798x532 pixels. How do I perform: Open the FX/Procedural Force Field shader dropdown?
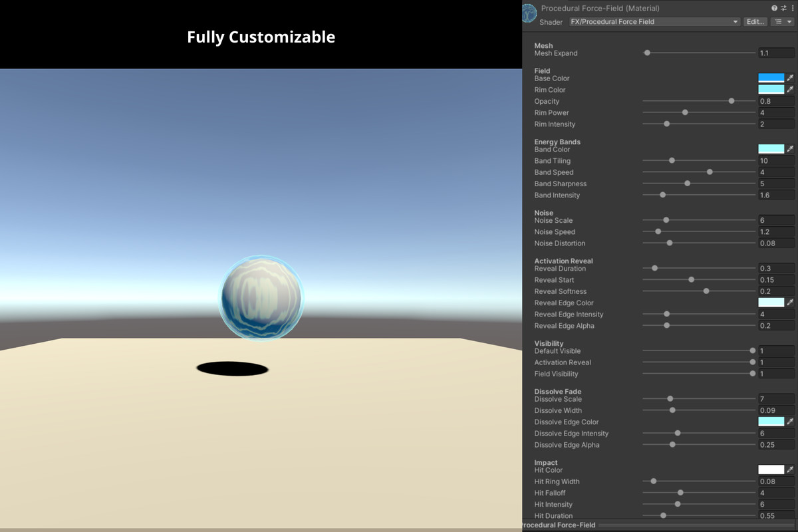coord(654,21)
